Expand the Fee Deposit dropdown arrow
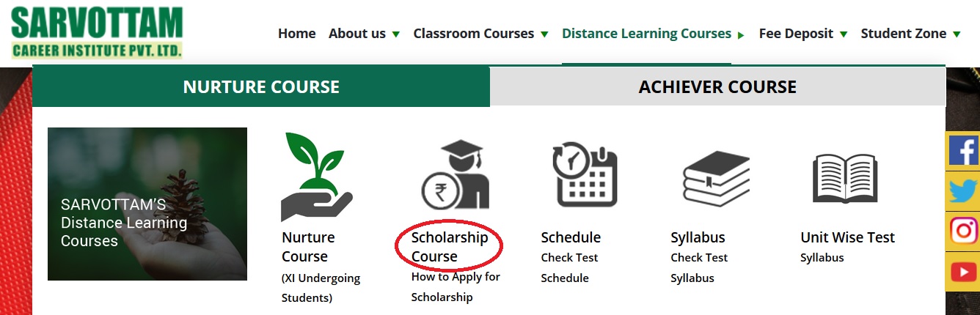This screenshot has width=980, height=315. (844, 34)
